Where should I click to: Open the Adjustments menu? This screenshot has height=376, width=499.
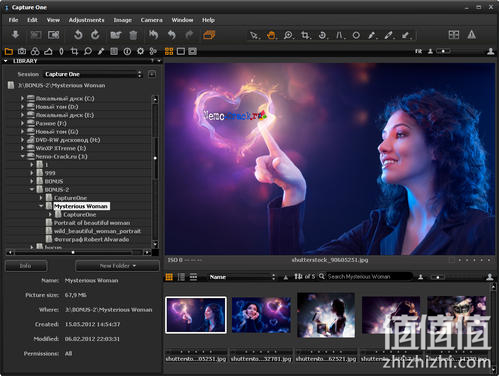point(86,20)
